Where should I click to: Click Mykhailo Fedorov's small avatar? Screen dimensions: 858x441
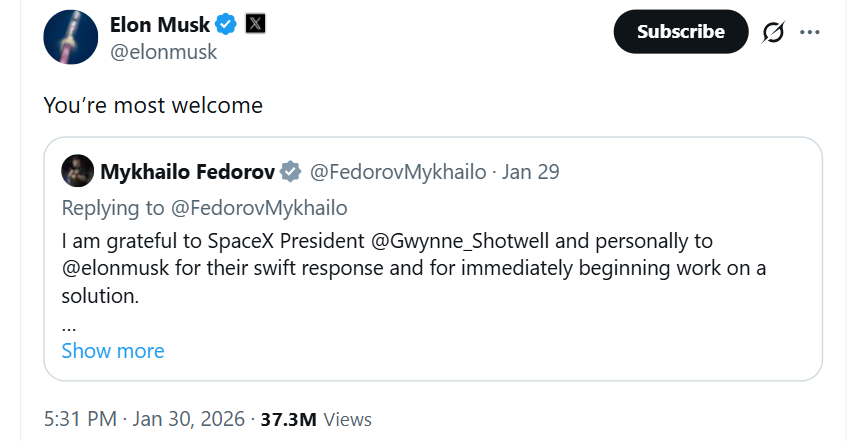click(x=77, y=172)
